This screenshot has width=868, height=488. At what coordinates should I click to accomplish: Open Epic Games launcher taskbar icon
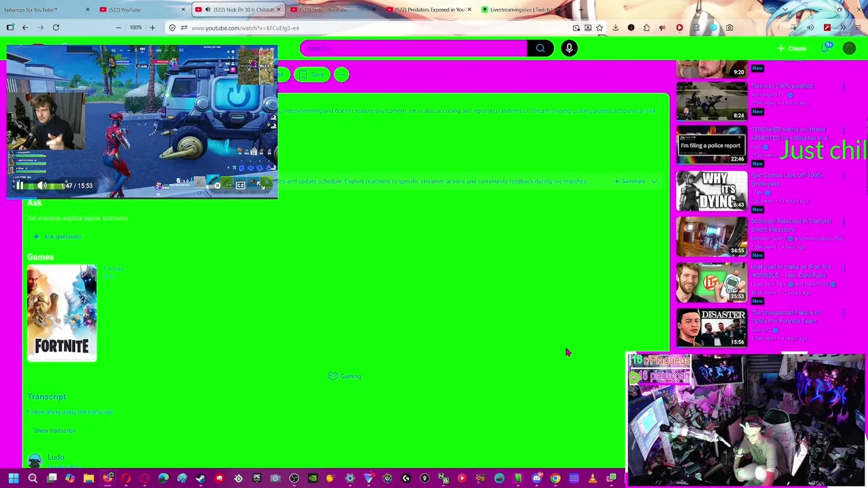click(257, 479)
